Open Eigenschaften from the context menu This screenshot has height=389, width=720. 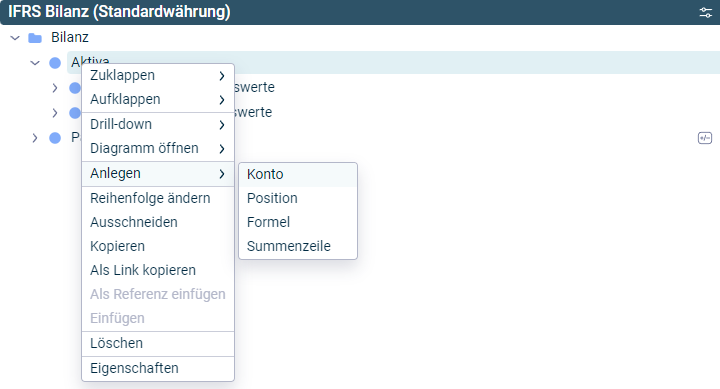point(158,368)
